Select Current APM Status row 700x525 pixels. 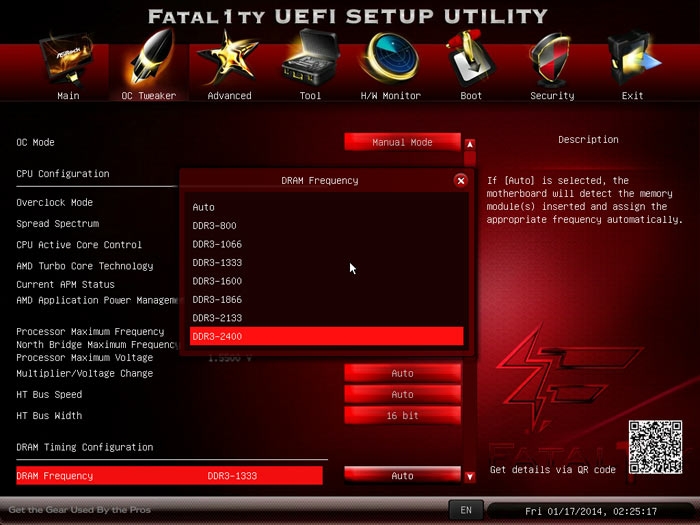click(x=65, y=284)
